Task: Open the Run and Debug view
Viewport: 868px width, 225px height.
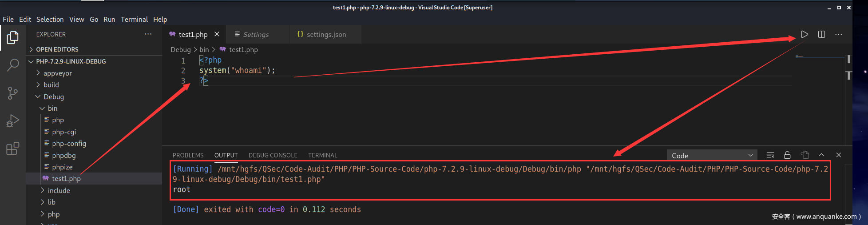Action: (x=13, y=121)
